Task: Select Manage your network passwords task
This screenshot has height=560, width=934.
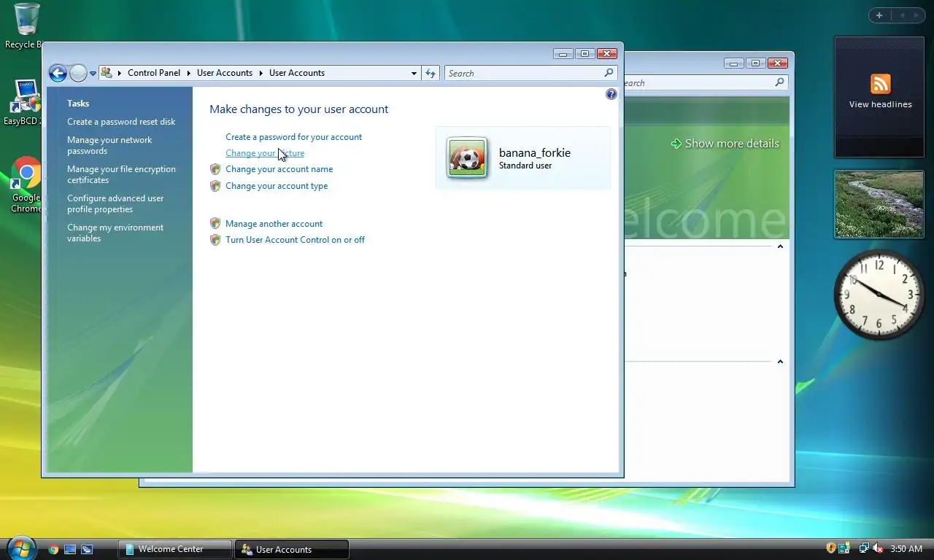Action: [109, 145]
